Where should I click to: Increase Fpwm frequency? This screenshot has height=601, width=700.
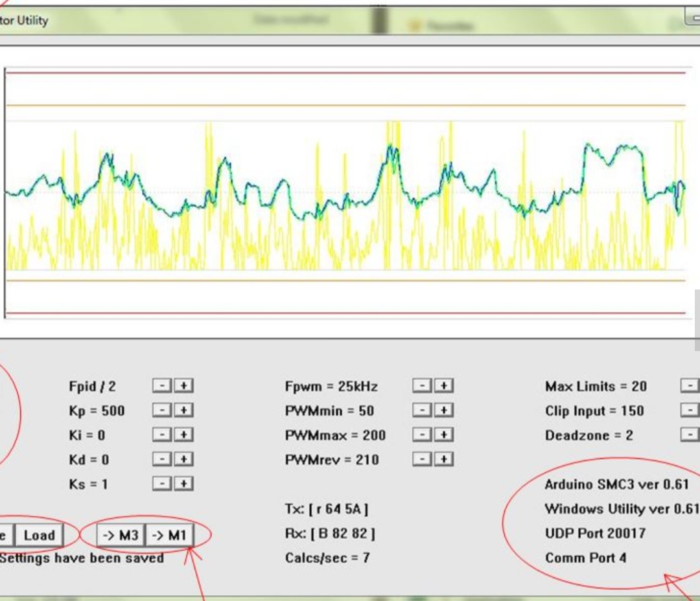444,386
